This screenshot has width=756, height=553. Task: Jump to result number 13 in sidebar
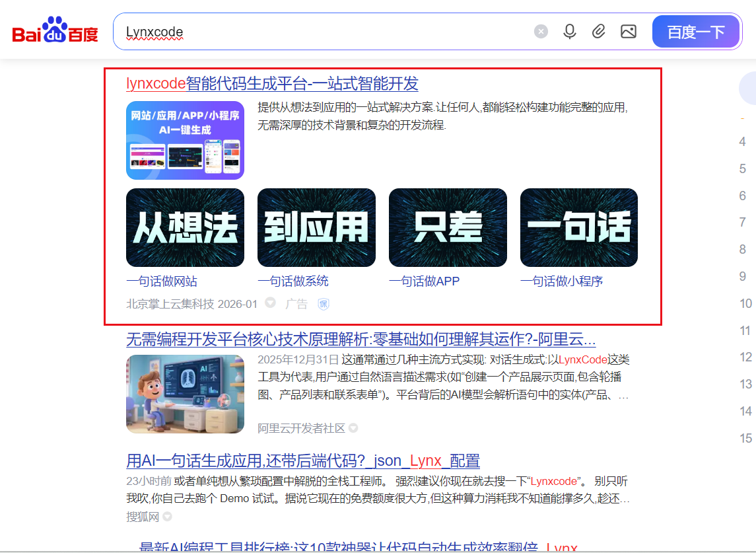[x=745, y=384]
